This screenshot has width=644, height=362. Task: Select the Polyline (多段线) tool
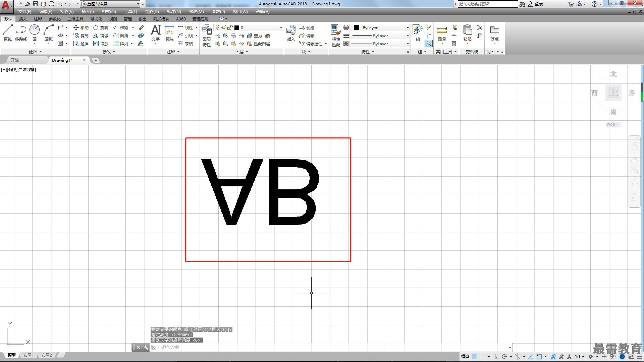click(21, 33)
